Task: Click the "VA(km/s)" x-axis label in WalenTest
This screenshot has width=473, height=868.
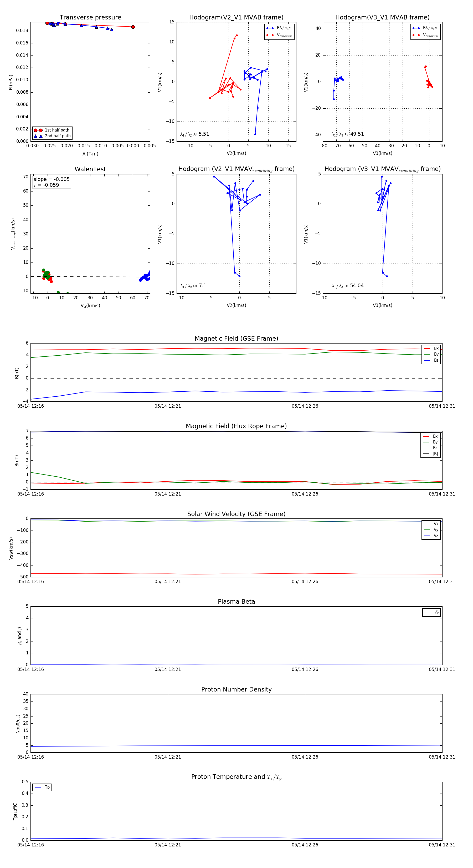Action: click(x=90, y=306)
